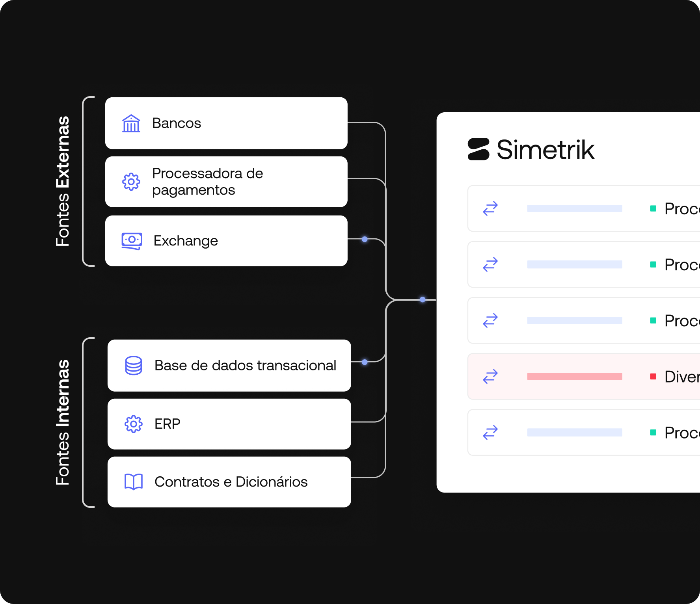Select the Bancos source card
Image resolution: width=700 pixels, height=604 pixels.
pyautogui.click(x=226, y=123)
